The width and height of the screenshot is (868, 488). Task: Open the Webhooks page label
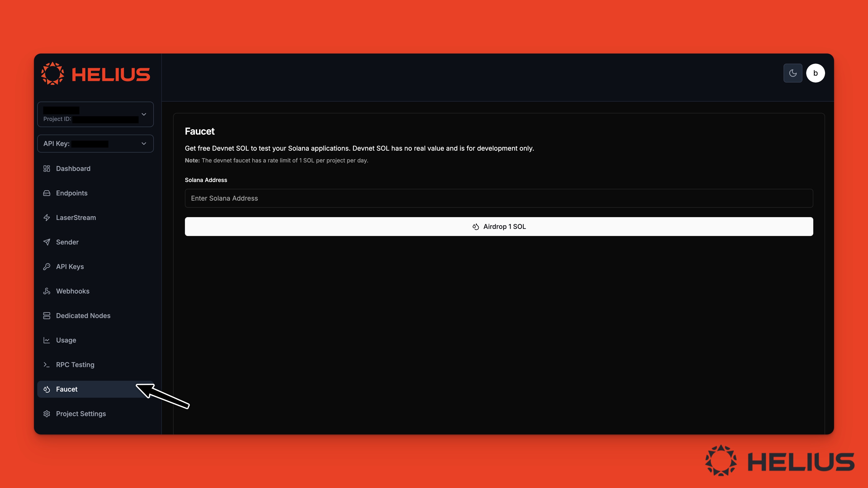pos(73,291)
